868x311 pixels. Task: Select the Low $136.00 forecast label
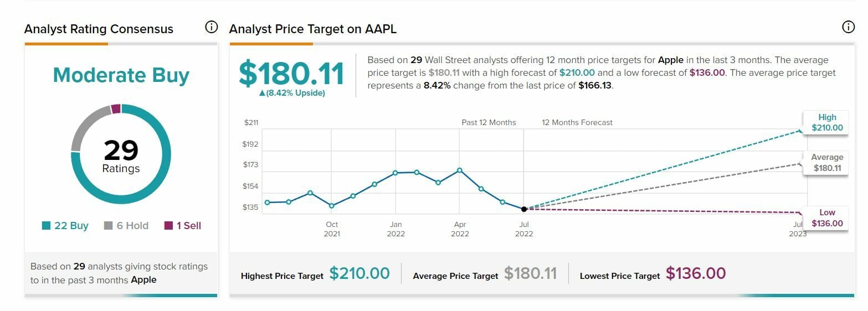(x=826, y=218)
